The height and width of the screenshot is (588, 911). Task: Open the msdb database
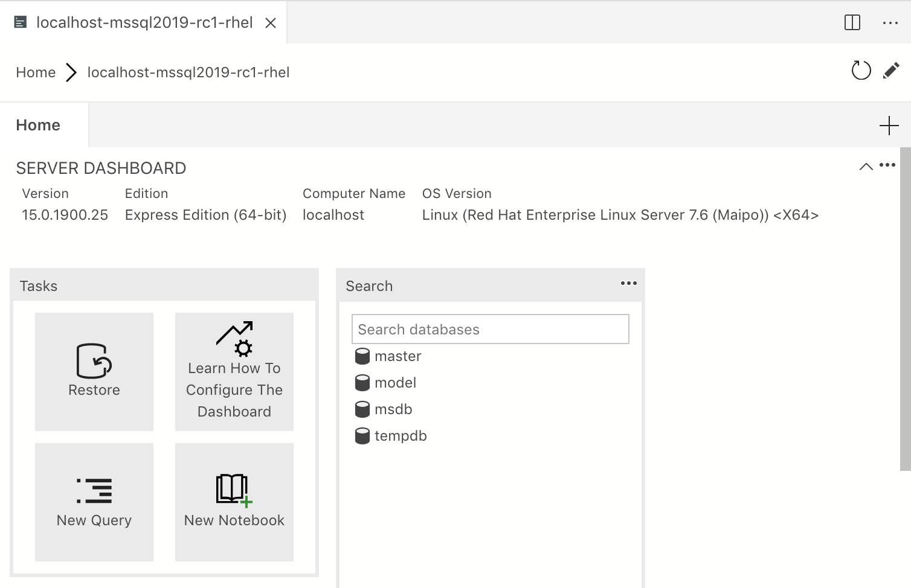click(393, 409)
